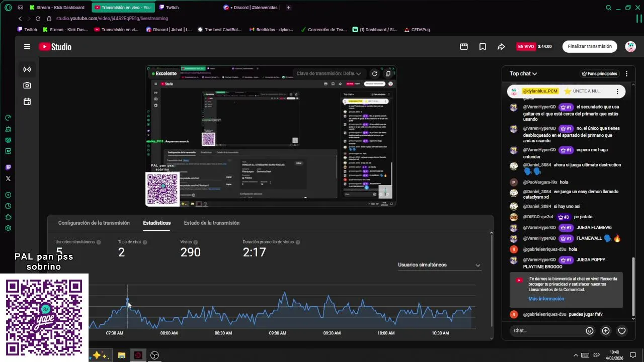This screenshot has width=644, height=362.
Task: Expand the Clave de transmisión dropdown
Action: click(x=329, y=73)
